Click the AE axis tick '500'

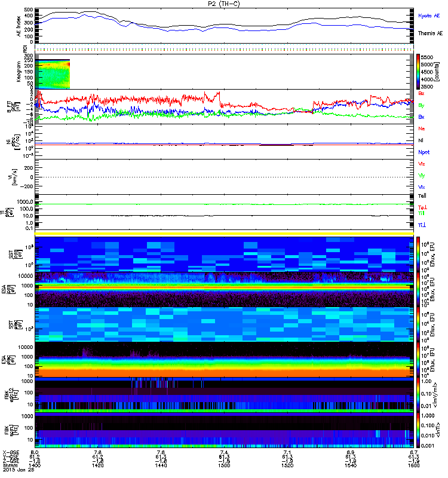(x=29, y=10)
